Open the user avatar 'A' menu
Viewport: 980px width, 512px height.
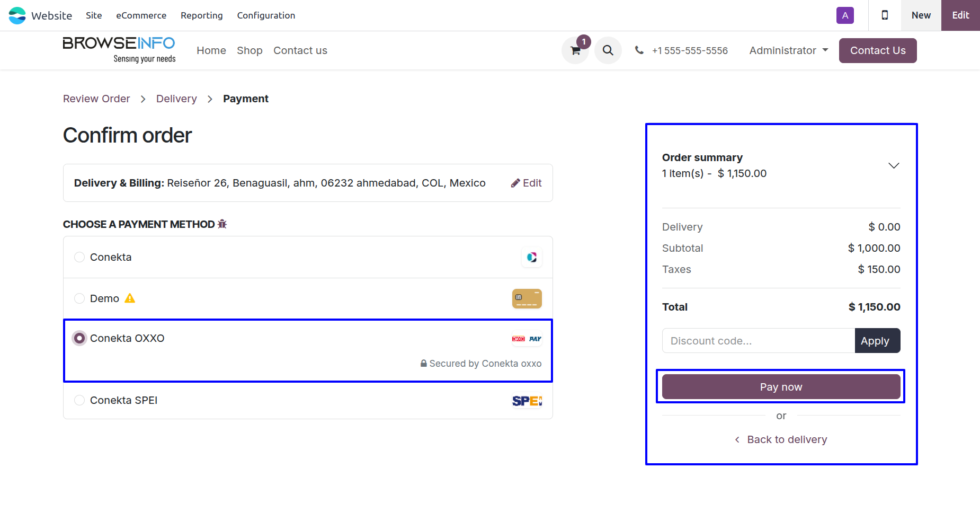845,15
